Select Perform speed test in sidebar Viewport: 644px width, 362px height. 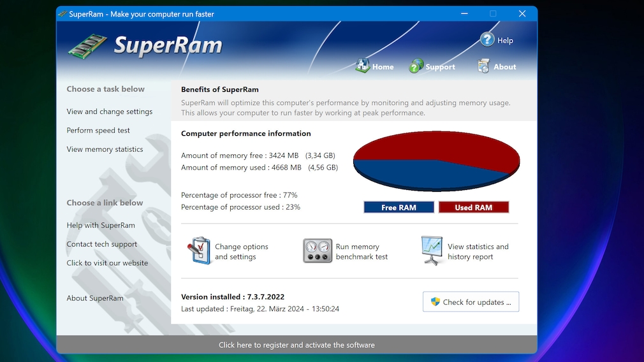pos(98,131)
